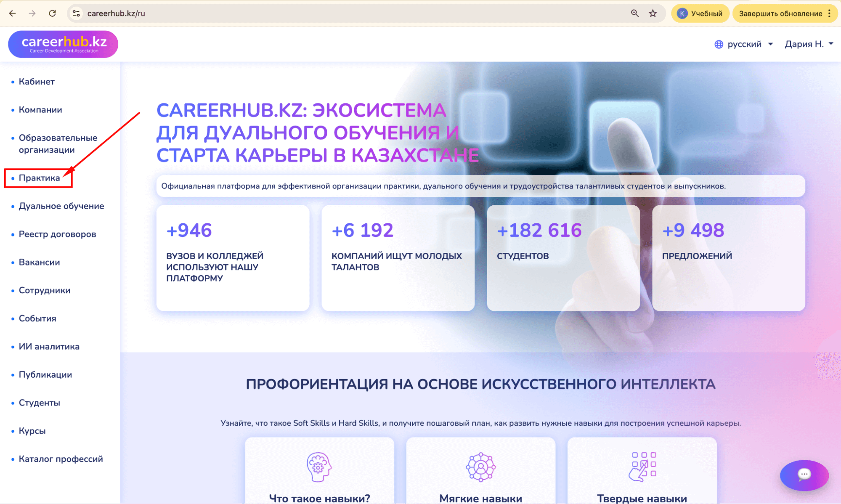Bookmark page with star icon

653,13
